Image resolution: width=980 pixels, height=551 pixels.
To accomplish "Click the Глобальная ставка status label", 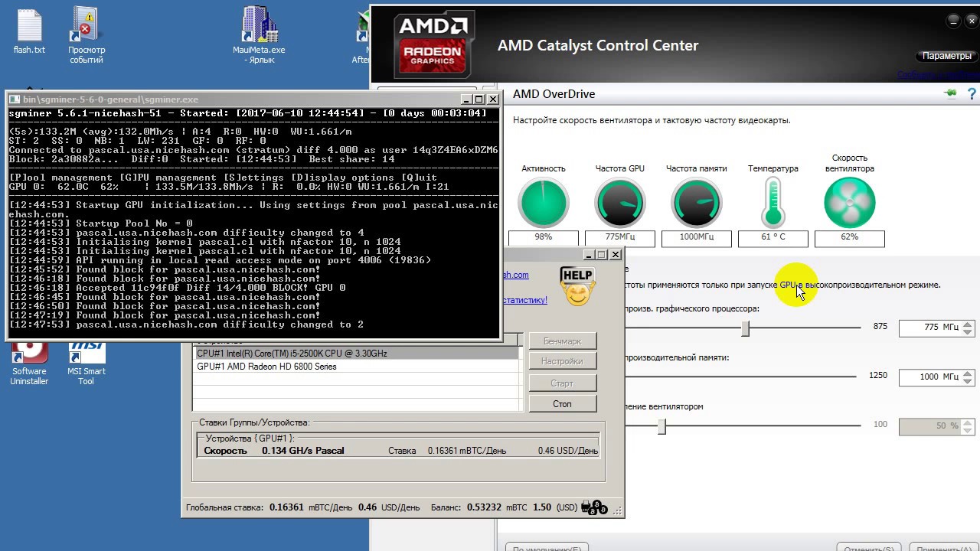I will point(224,507).
